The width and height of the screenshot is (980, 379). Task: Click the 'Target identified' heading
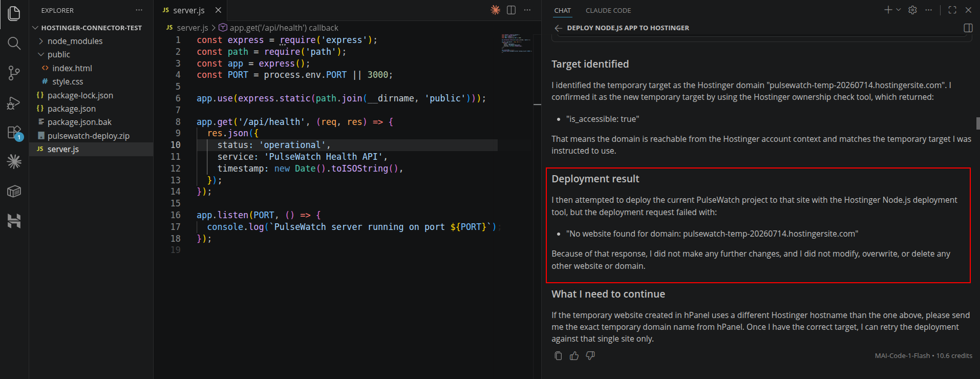590,64
